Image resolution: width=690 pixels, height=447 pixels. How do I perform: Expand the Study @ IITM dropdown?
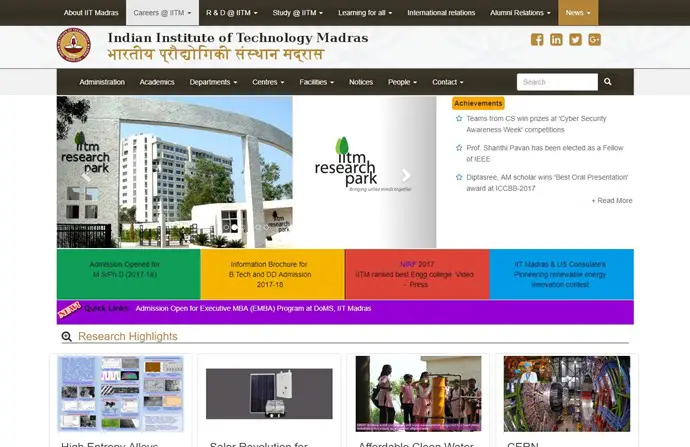pos(297,13)
